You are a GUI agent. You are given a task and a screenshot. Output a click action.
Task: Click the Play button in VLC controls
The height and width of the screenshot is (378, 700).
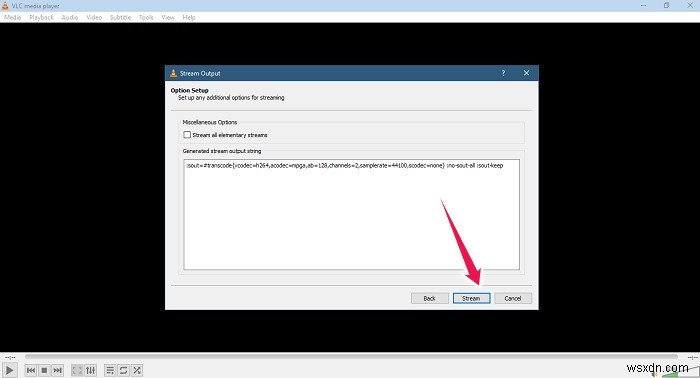pos(9,370)
